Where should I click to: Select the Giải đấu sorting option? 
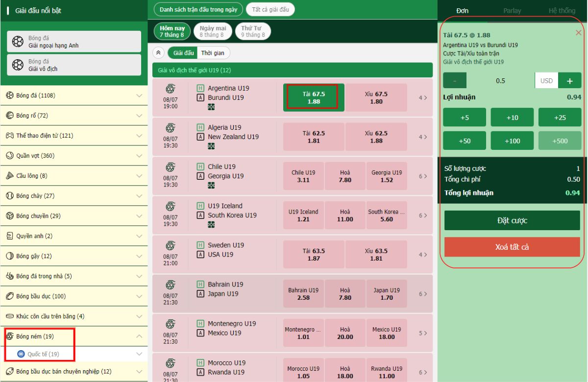184,53
